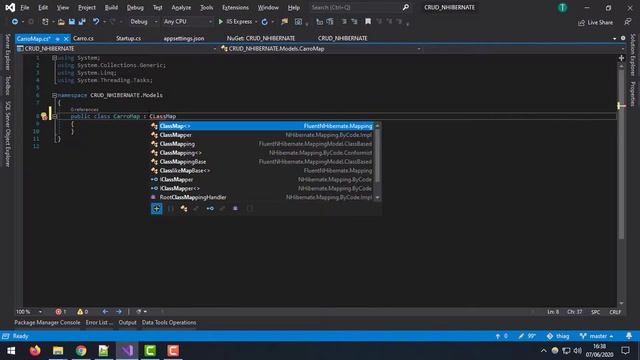
Task: Click the Refresh browser icon in toolbar
Action: pyautogui.click(x=264, y=22)
